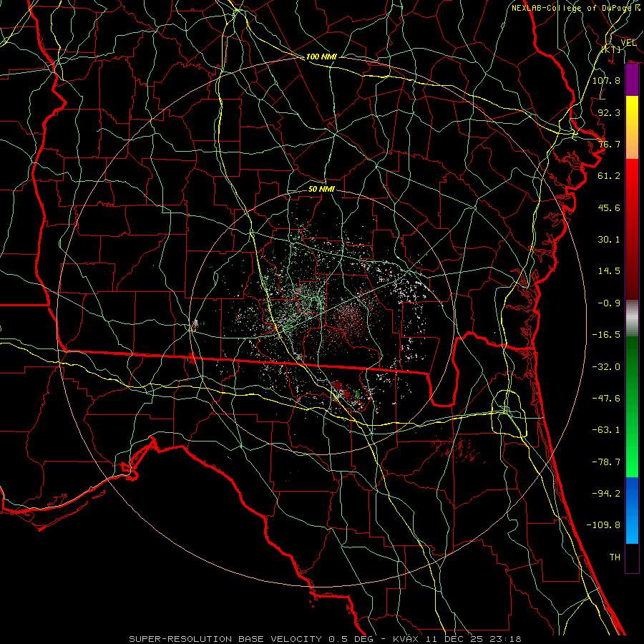
Task: Click the 30.1 legend value
Action: tap(609, 240)
